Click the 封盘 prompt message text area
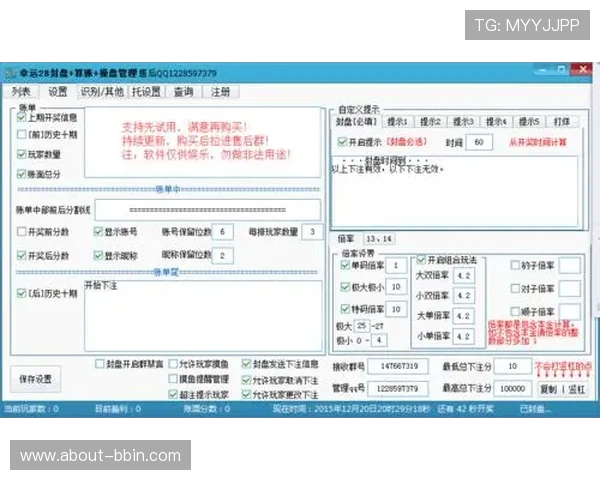This screenshot has width=600, height=480. click(455, 191)
